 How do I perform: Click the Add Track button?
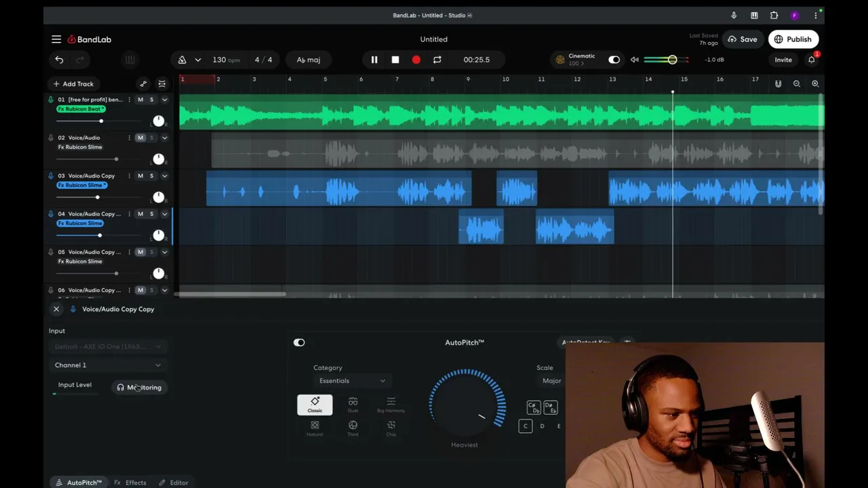(x=73, y=84)
